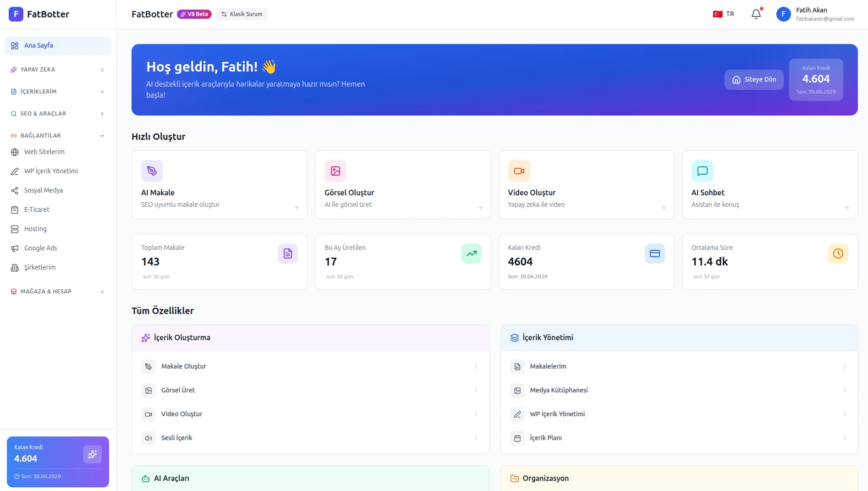Image resolution: width=868 pixels, height=491 pixels.
Task: Click the Ortalama Süre clock icon
Action: (838, 254)
